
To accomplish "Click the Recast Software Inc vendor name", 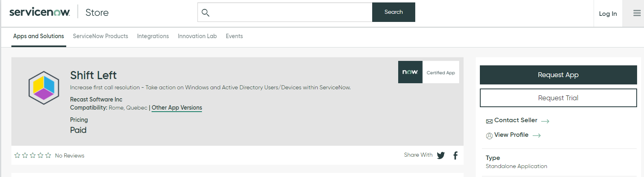I will pos(96,99).
